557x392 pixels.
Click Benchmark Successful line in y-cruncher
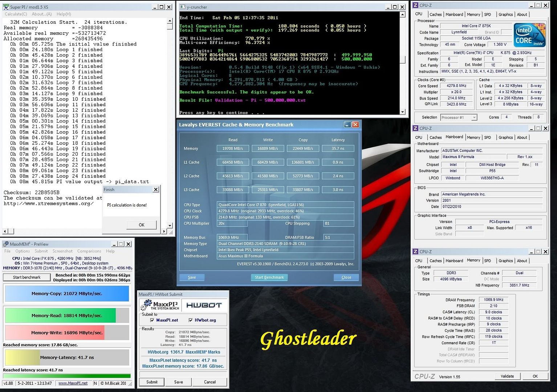[247, 92]
